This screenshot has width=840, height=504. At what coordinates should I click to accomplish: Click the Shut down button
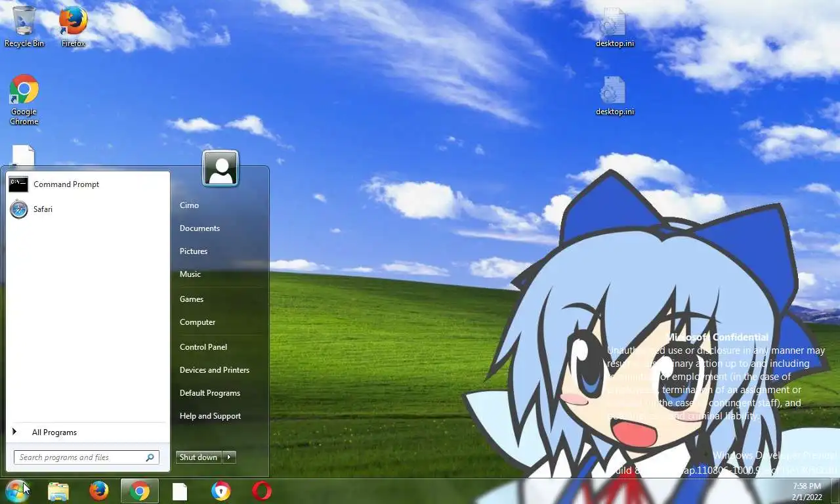coord(199,457)
